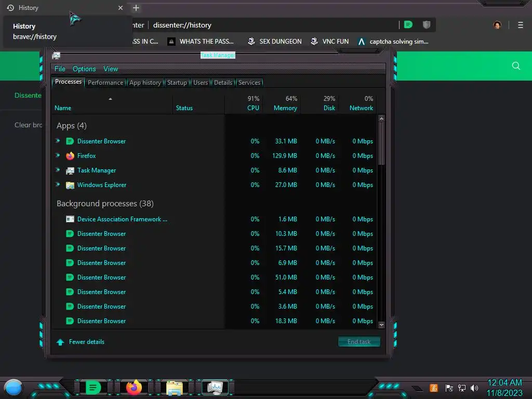Click the Task Manager title bar icon
The image size is (532, 399).
pos(56,55)
